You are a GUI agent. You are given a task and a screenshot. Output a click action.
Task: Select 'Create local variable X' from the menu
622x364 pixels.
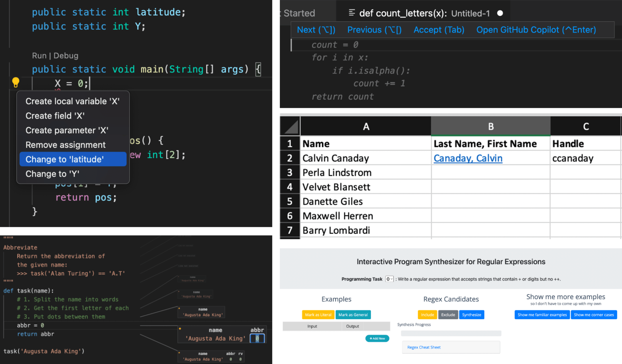[x=72, y=101]
